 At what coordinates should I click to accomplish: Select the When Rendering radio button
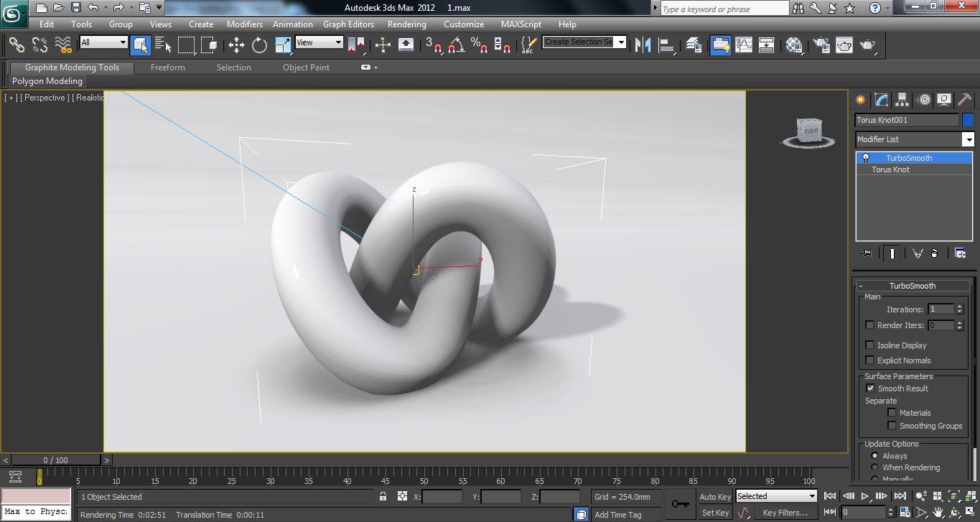point(874,467)
